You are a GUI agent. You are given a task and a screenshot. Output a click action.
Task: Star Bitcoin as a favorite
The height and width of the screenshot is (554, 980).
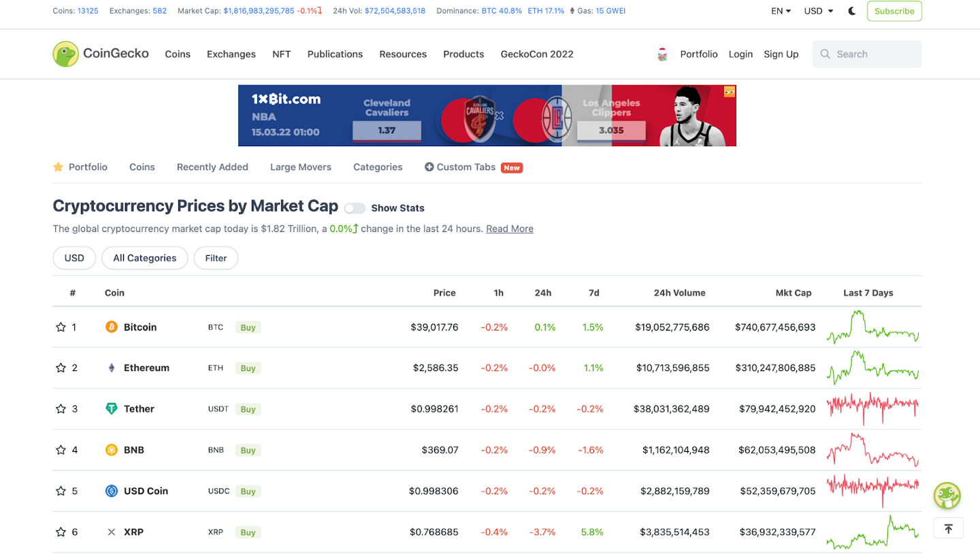pos(61,327)
